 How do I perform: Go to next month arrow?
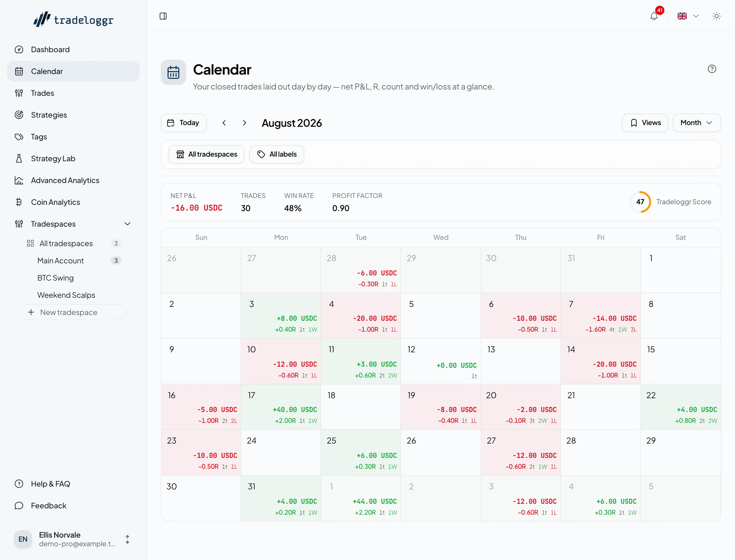tap(245, 123)
